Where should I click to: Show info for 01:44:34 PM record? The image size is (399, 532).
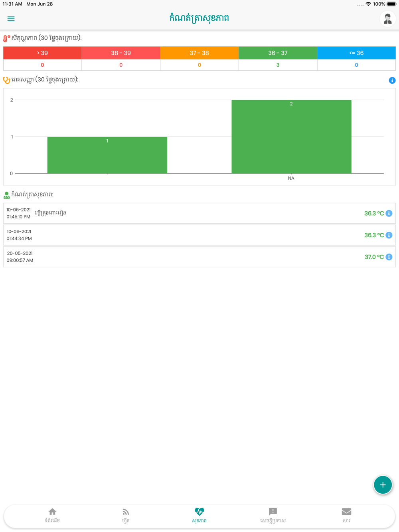pos(389,235)
